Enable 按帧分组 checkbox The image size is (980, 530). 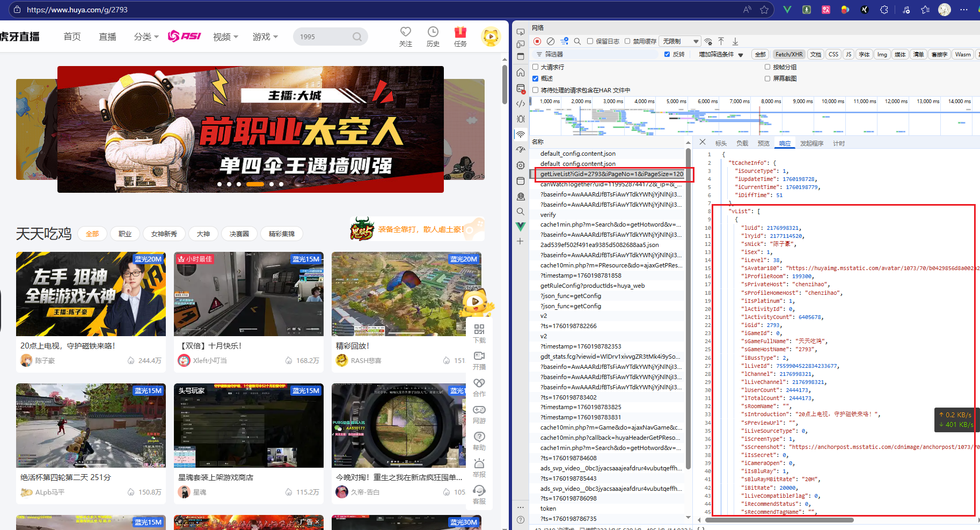coord(767,67)
